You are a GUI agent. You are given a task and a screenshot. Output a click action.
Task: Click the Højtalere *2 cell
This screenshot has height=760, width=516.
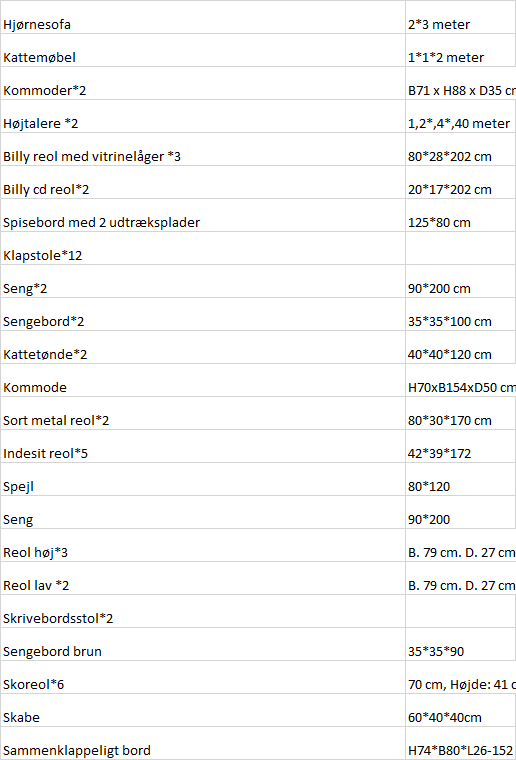tap(203, 116)
